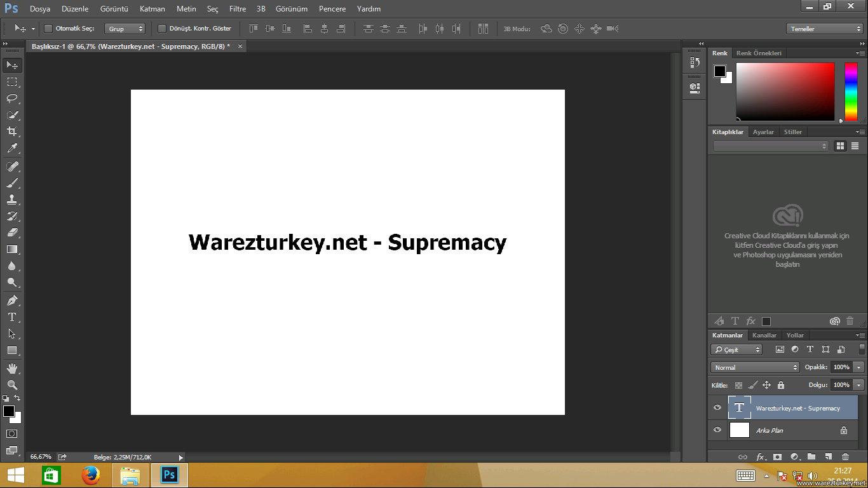Image resolution: width=868 pixels, height=488 pixels.
Task: Select the Gradient tool
Action: click(x=12, y=249)
